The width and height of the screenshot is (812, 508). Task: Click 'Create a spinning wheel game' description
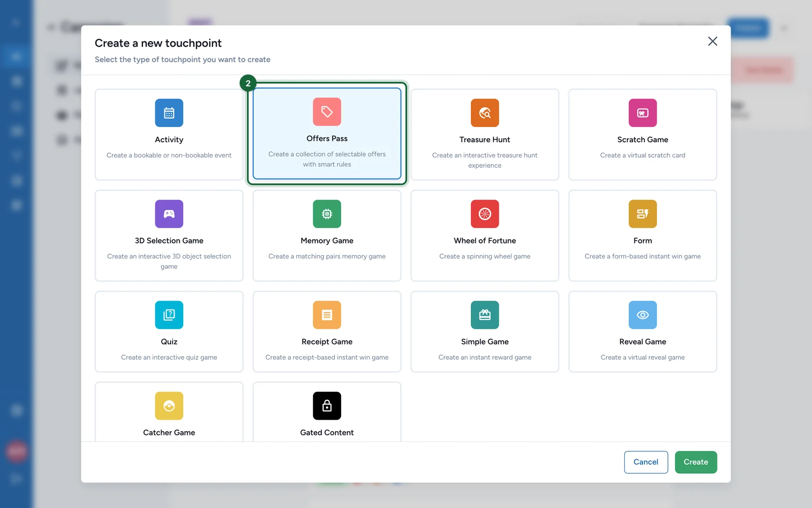[485, 257]
